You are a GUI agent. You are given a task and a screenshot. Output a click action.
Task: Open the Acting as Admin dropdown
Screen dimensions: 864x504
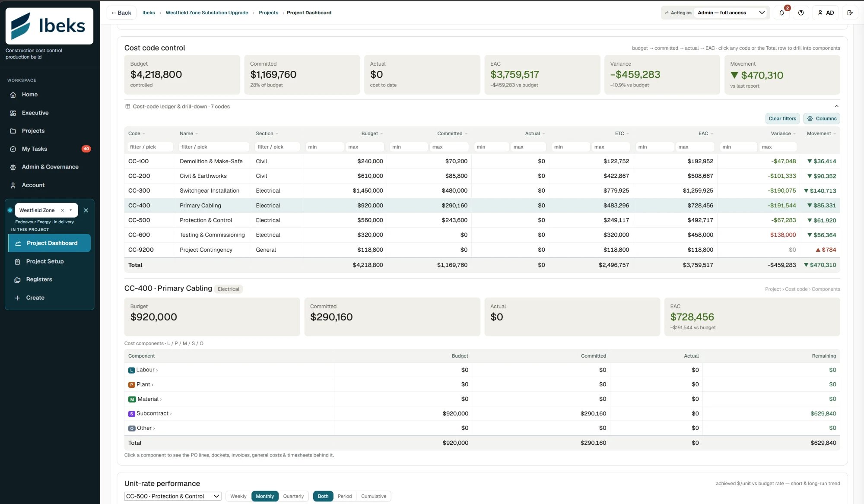pos(731,13)
